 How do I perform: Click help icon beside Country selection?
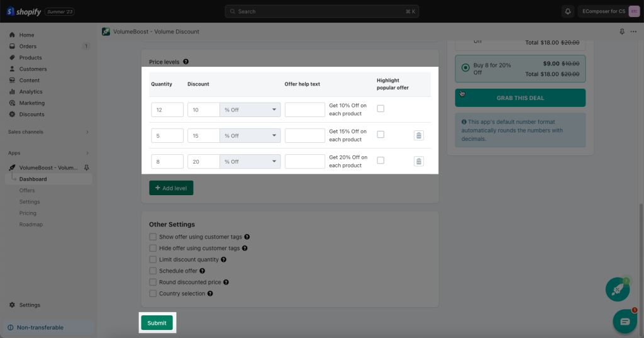click(210, 293)
